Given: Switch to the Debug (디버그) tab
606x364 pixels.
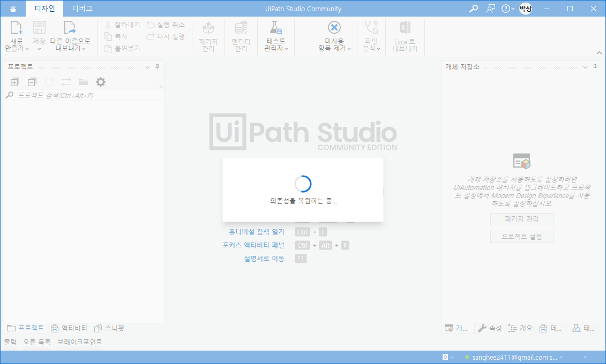Looking at the screenshot, I should click(83, 9).
